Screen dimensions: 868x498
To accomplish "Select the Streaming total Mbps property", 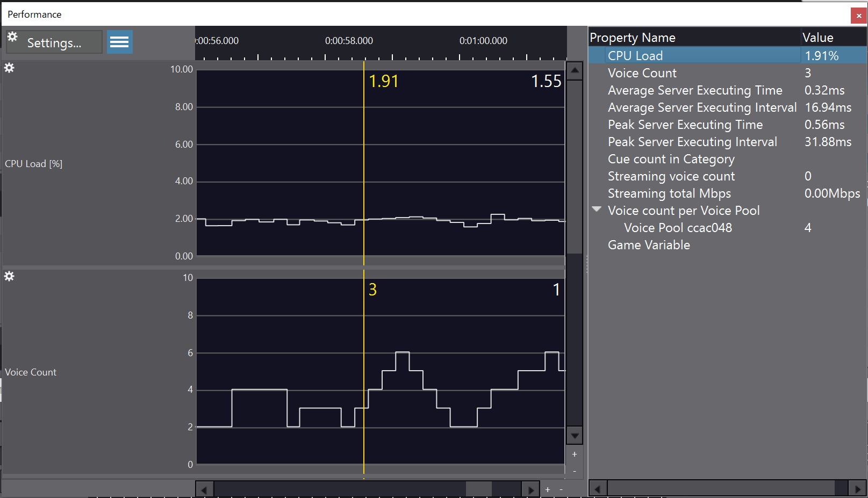I will pyautogui.click(x=669, y=193).
